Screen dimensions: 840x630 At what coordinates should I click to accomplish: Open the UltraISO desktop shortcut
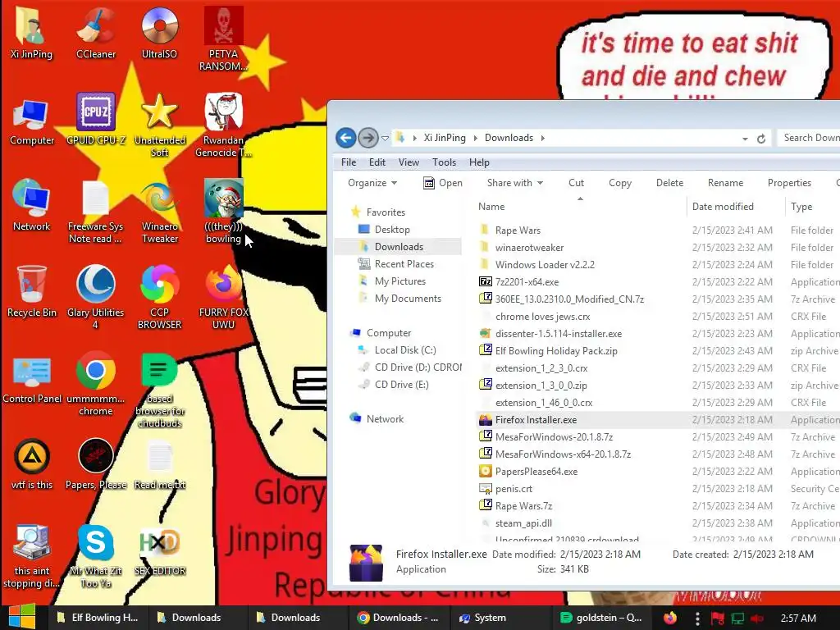tap(159, 33)
